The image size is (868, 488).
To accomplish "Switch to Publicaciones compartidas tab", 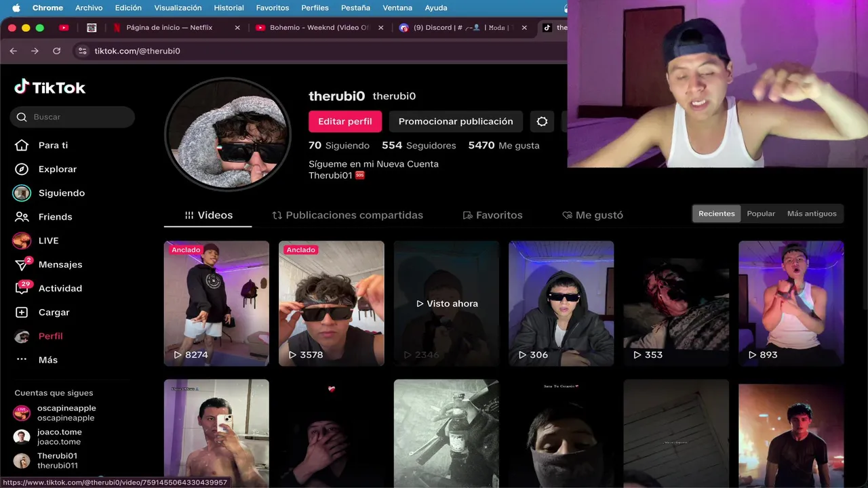I will [347, 215].
